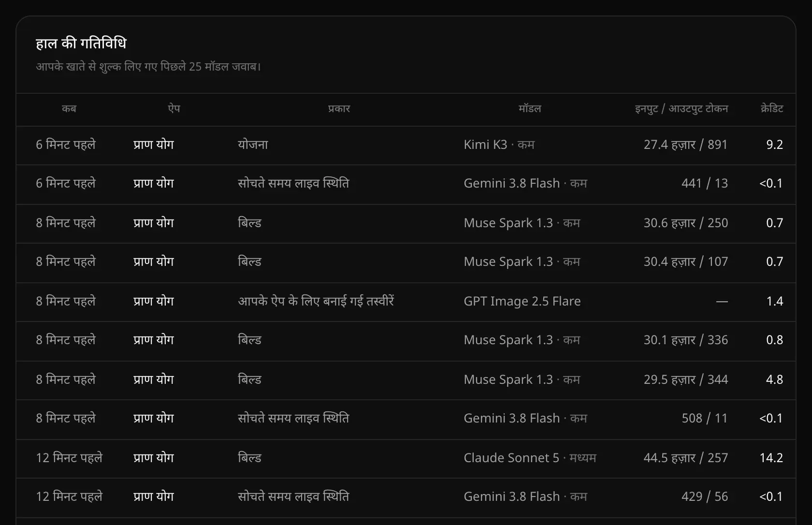Click the 'हाल की गतिविधि' heading
This screenshot has width=812, height=525.
81,44
